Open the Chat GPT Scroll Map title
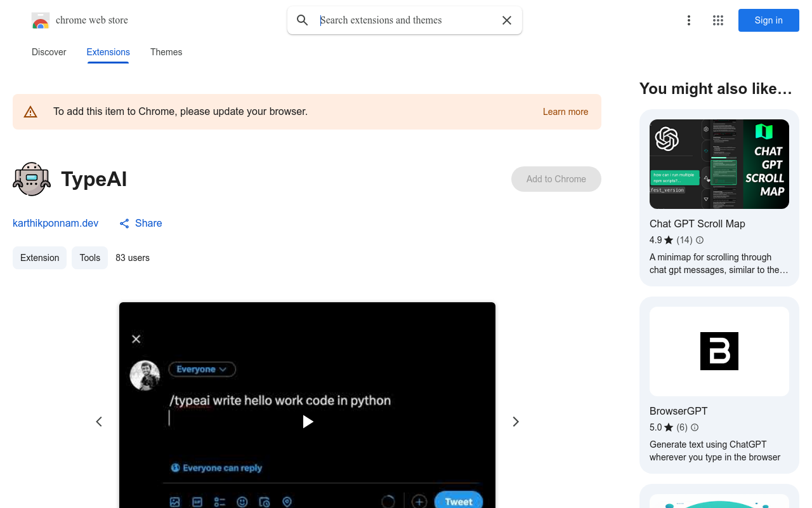Image resolution: width=812 pixels, height=508 pixels. [x=697, y=224]
